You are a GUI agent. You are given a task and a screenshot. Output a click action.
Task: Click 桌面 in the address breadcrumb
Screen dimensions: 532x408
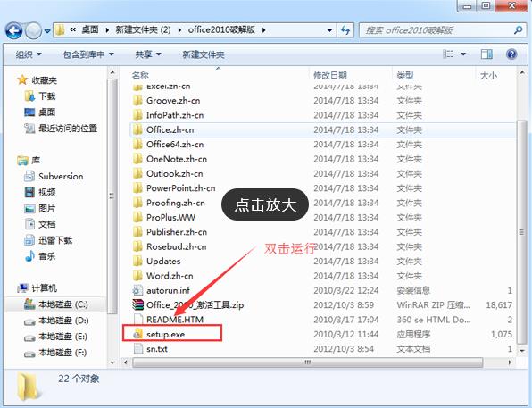click(x=90, y=29)
